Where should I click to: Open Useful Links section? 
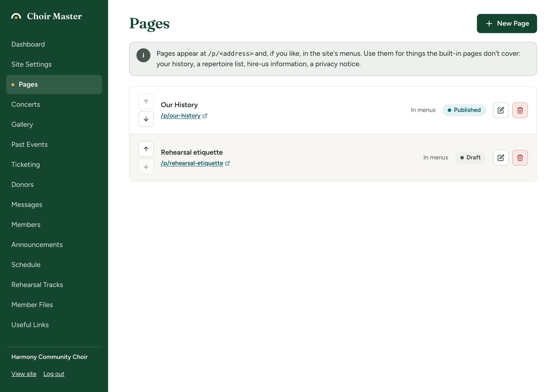54,325
